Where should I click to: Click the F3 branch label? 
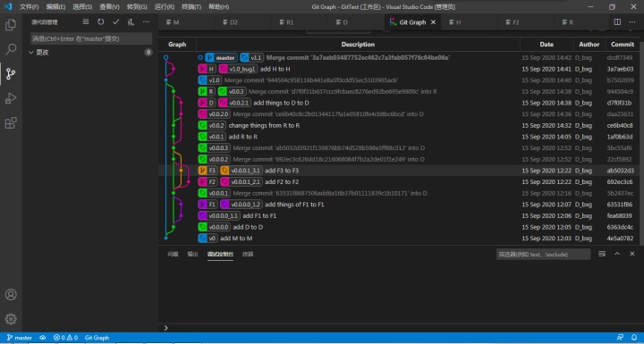(x=208, y=171)
